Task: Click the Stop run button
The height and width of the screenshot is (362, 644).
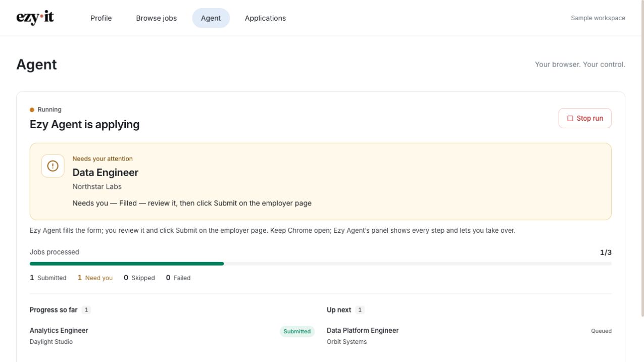Action: click(585, 118)
